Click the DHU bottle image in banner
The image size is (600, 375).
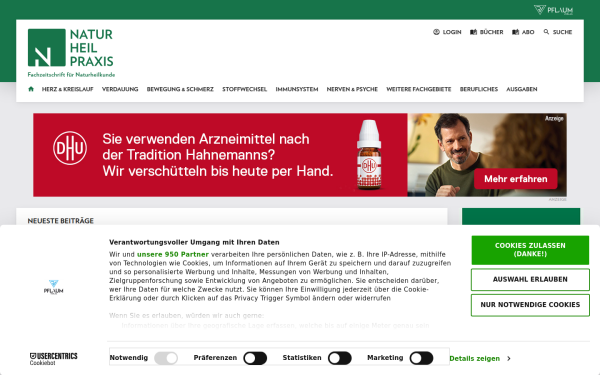point(369,155)
